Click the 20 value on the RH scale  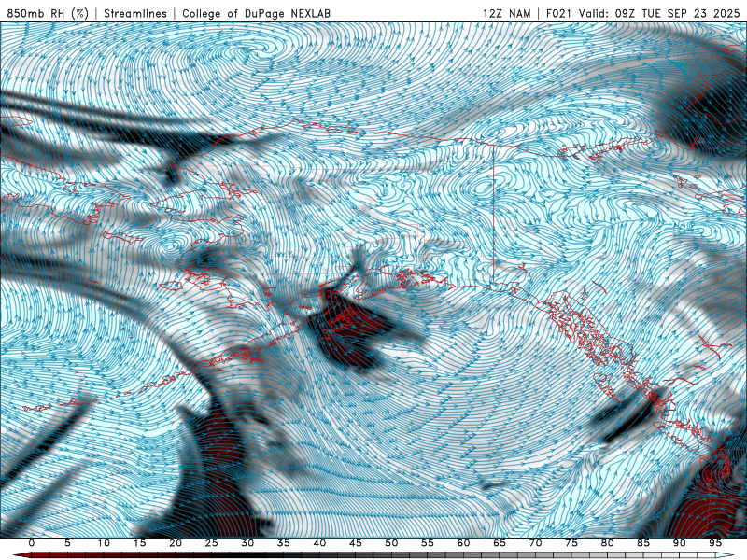coord(176,543)
